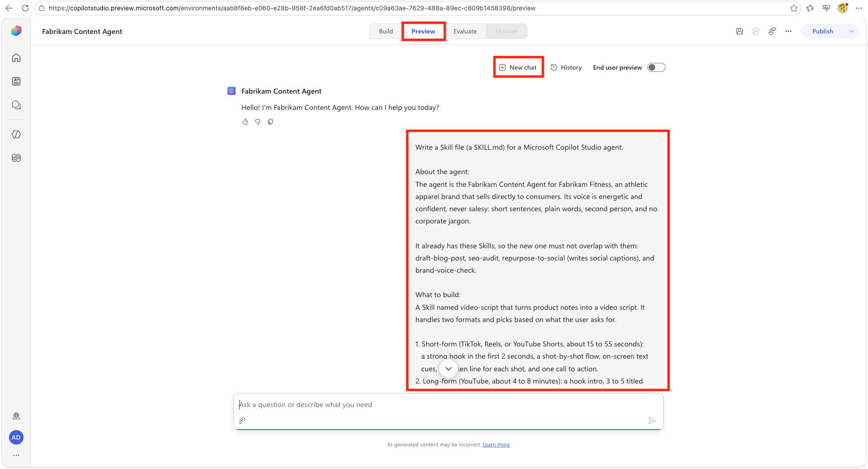
Task: Open the browser favorites list icon
Action: (x=810, y=8)
